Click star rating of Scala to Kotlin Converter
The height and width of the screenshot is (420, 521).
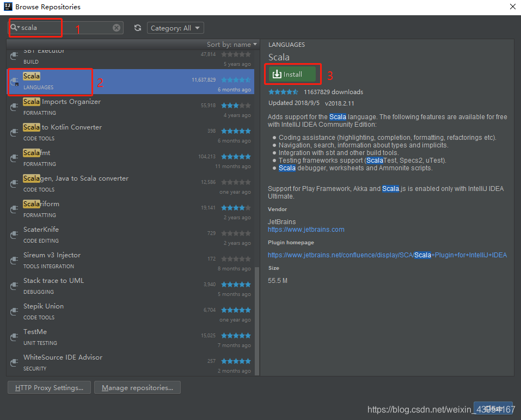[236, 131]
